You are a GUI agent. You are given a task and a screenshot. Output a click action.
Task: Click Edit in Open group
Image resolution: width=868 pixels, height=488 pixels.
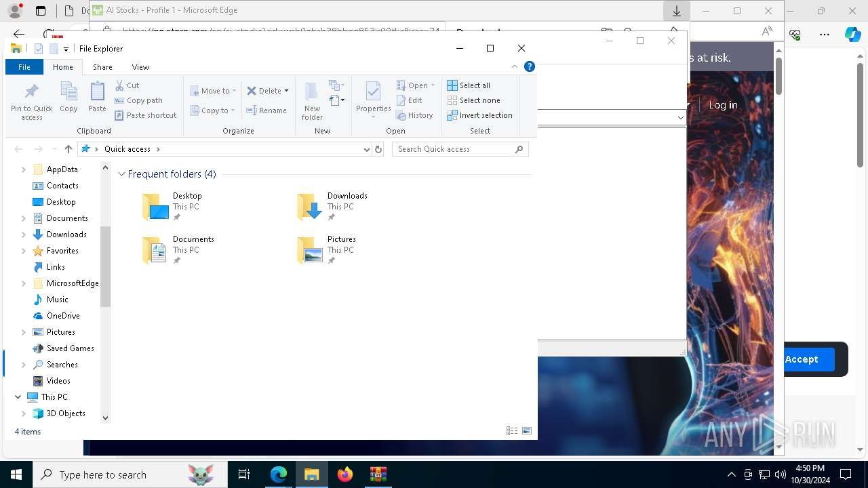410,100
